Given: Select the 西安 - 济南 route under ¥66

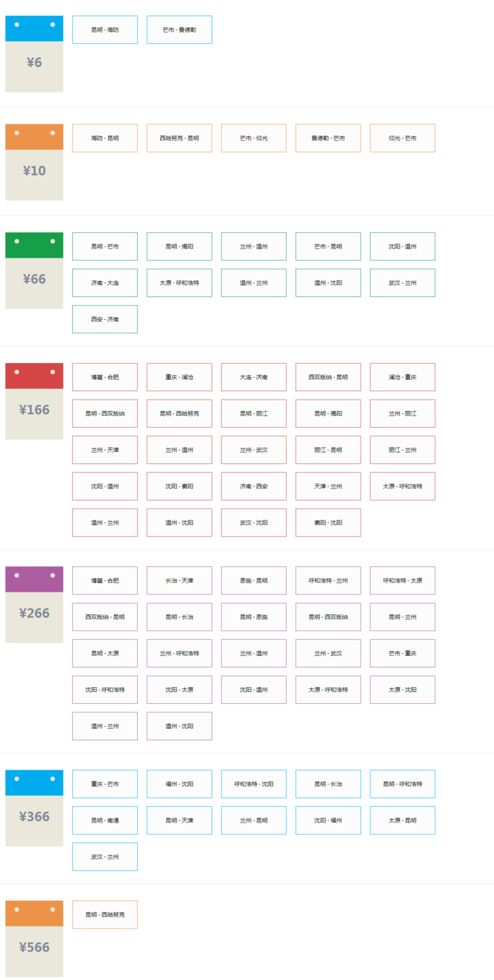Looking at the screenshot, I should (105, 319).
